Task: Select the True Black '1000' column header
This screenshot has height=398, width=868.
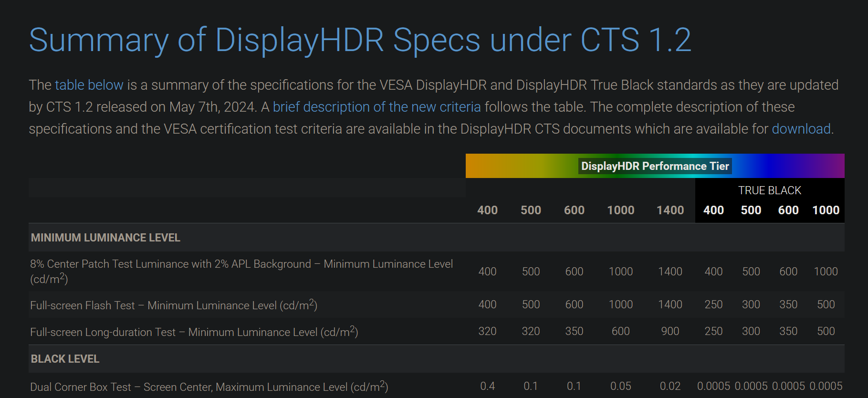Action: click(826, 210)
